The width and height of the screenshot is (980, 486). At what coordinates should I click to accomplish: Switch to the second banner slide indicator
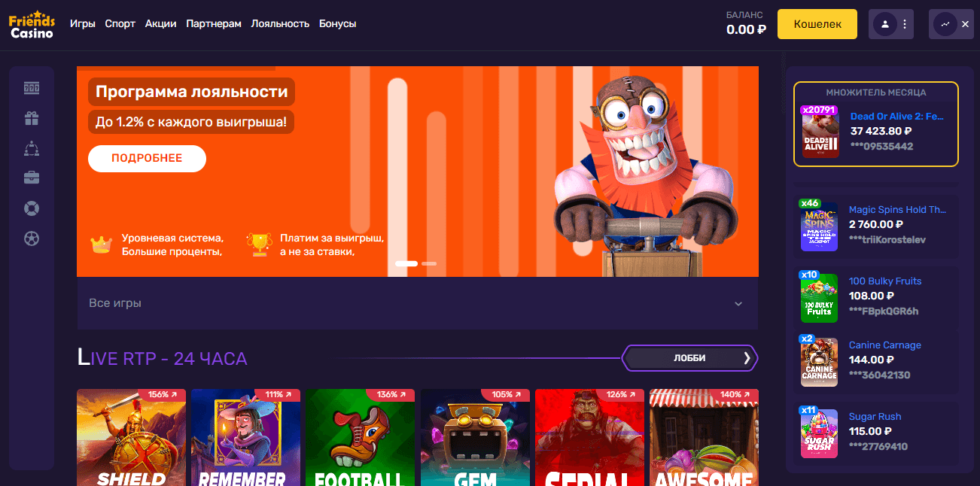tap(429, 264)
